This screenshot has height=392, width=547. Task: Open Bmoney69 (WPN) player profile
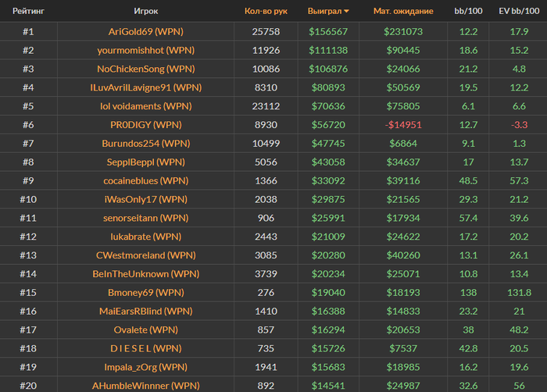[x=145, y=293]
